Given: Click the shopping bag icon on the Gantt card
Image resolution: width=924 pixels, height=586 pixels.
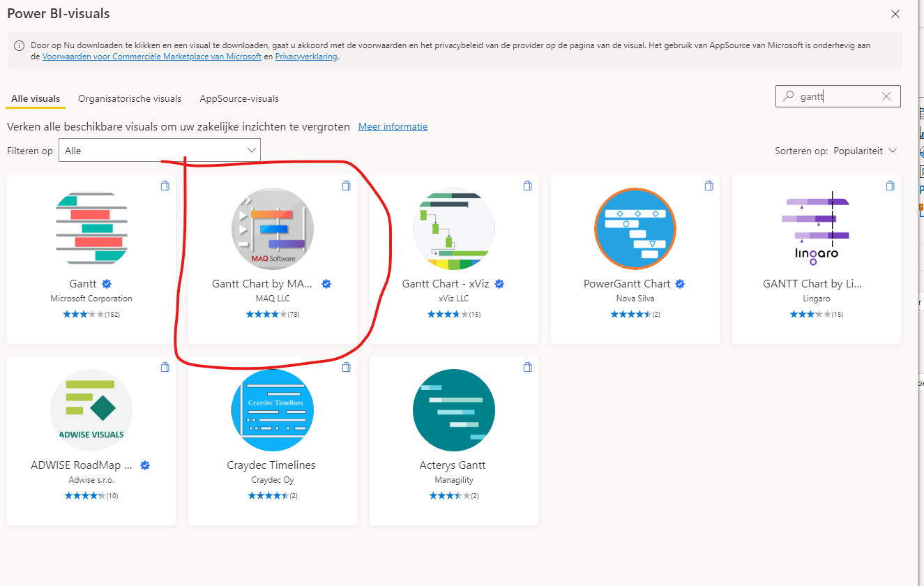Looking at the screenshot, I should coord(165,186).
